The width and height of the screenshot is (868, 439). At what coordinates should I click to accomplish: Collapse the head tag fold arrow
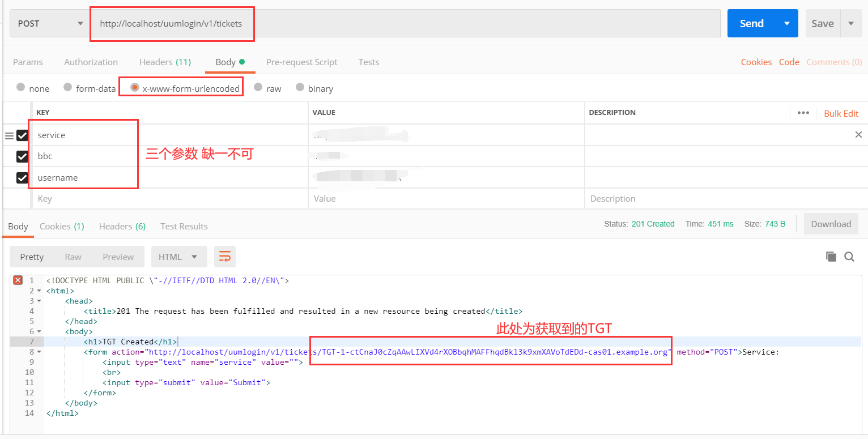[39, 301]
